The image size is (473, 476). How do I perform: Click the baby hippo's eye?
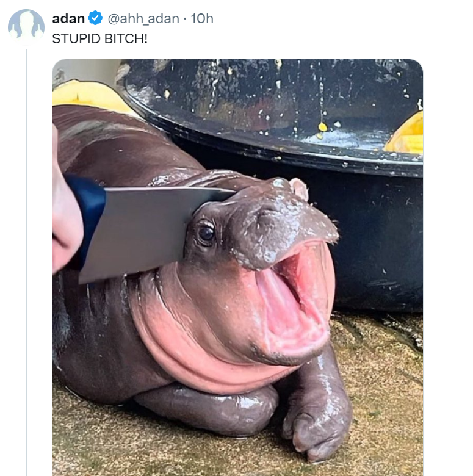[206, 233]
